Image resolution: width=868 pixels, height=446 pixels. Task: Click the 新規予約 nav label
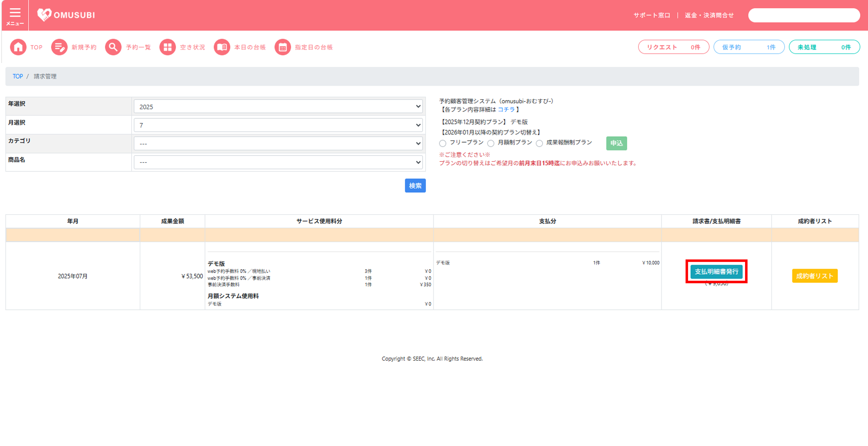click(x=84, y=48)
